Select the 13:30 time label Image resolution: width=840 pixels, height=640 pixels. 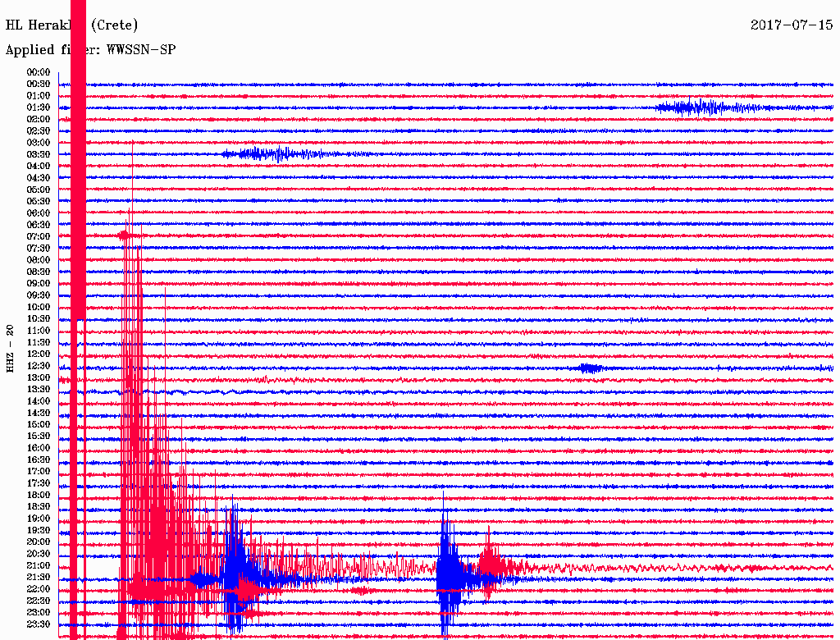[38, 389]
